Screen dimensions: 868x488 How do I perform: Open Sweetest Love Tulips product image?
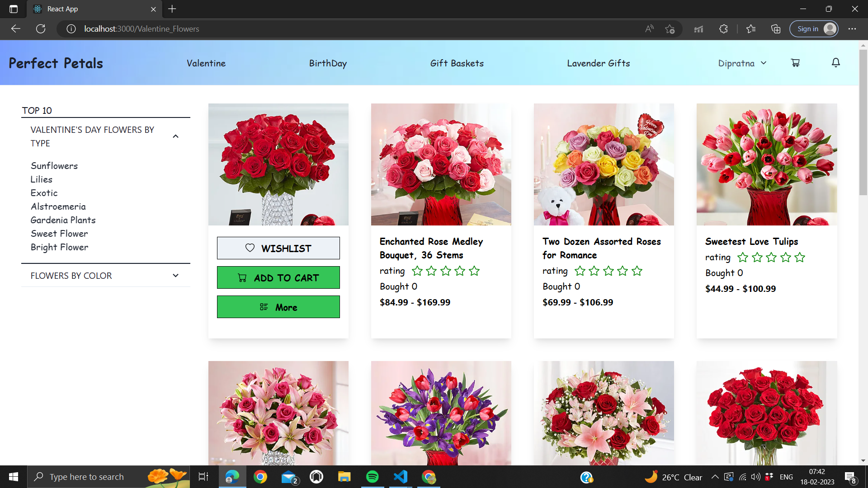(x=766, y=164)
